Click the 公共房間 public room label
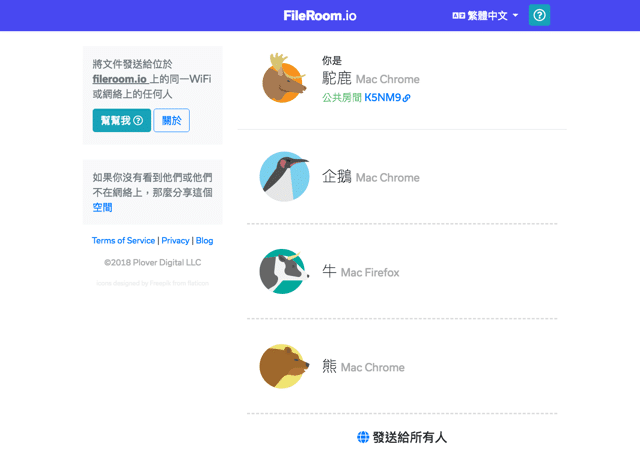The image size is (640, 460). [x=342, y=98]
